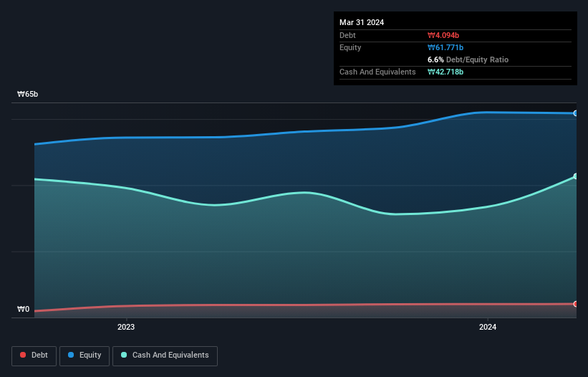Click the tooltip Equity row label
The width and height of the screenshot is (588, 377).
coord(350,47)
